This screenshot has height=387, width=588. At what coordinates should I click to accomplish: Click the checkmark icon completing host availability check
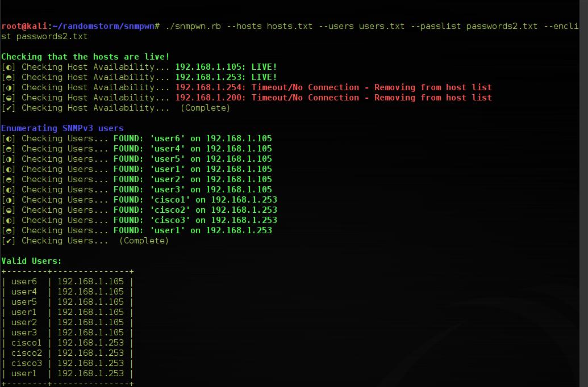pyautogui.click(x=8, y=107)
